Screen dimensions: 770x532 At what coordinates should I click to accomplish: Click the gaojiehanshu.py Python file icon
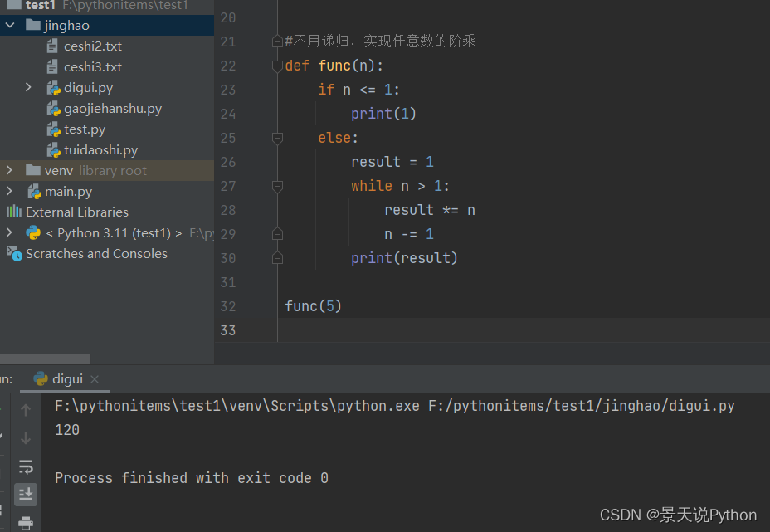(54, 109)
